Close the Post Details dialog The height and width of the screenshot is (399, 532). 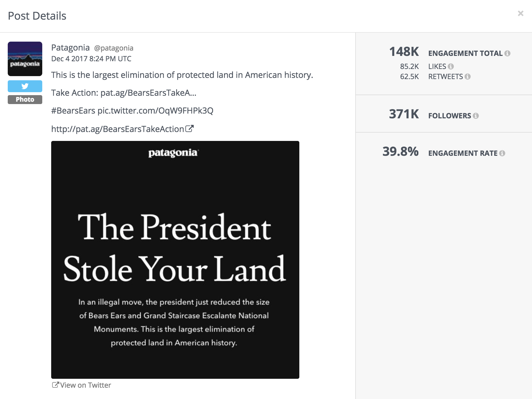tap(520, 13)
